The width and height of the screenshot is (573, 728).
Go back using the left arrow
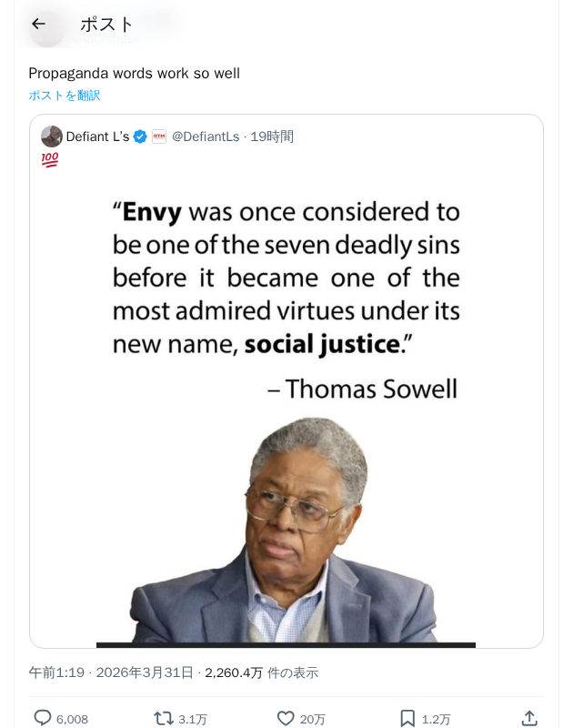click(x=38, y=24)
